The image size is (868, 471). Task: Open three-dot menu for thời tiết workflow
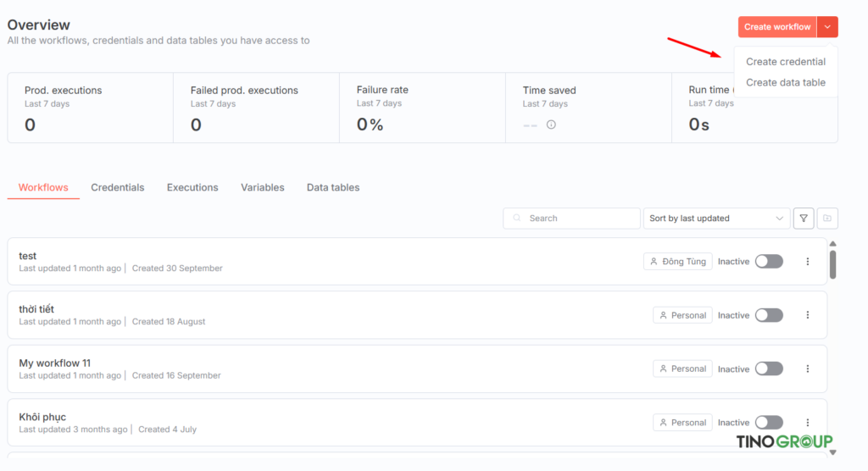point(807,315)
